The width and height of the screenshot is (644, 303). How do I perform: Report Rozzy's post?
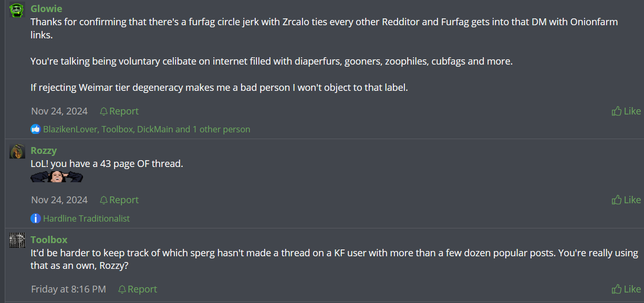click(119, 200)
